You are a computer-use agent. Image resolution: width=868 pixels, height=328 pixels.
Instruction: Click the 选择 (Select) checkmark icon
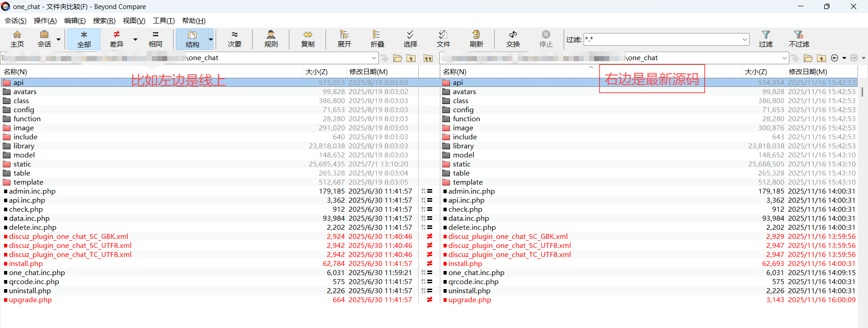tap(410, 39)
